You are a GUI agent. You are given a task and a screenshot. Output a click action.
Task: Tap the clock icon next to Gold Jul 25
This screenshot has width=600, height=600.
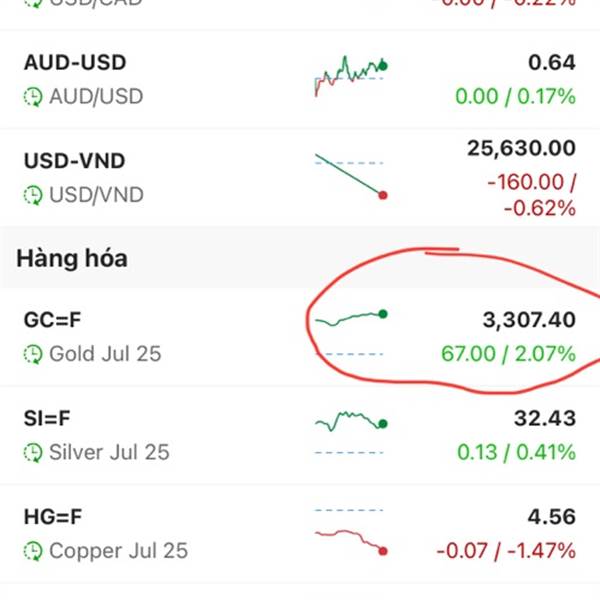(33, 354)
